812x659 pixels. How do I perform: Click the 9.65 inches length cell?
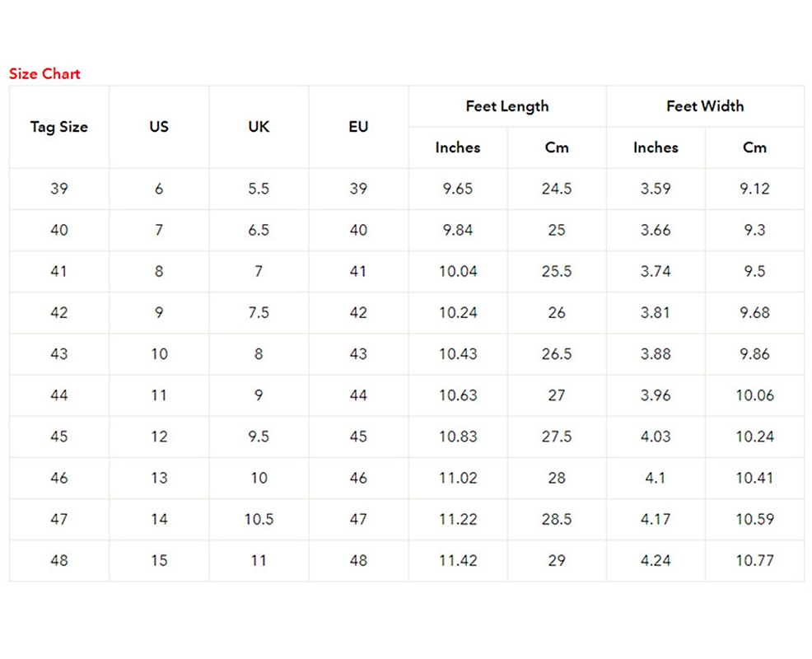458,189
